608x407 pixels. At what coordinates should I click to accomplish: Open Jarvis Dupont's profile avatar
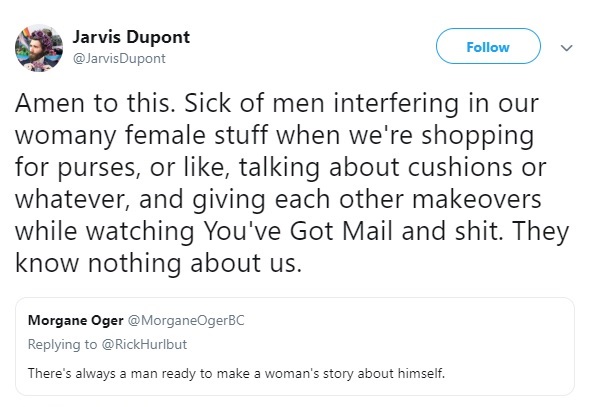tap(39, 48)
